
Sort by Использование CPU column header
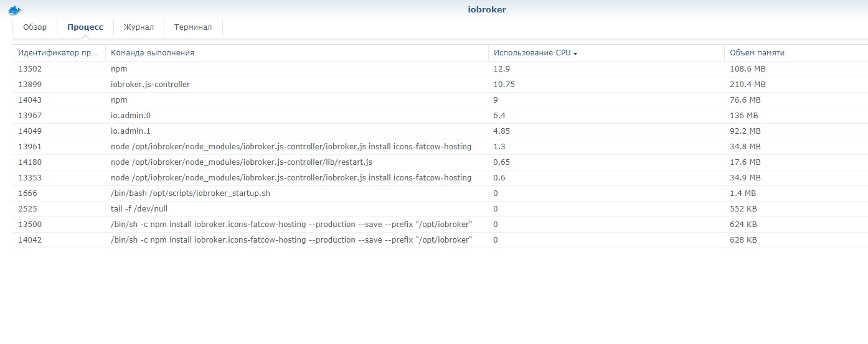(606, 53)
